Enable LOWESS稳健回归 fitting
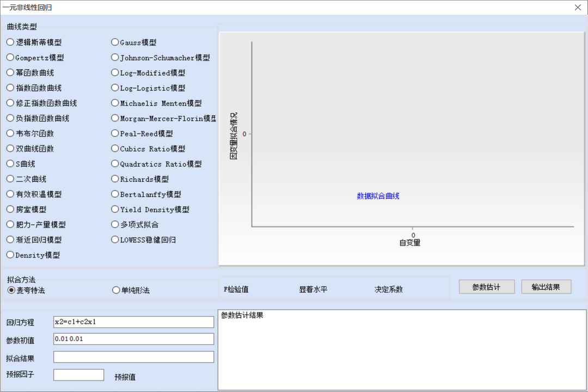Screen dimensions: 588x392 point(114,240)
